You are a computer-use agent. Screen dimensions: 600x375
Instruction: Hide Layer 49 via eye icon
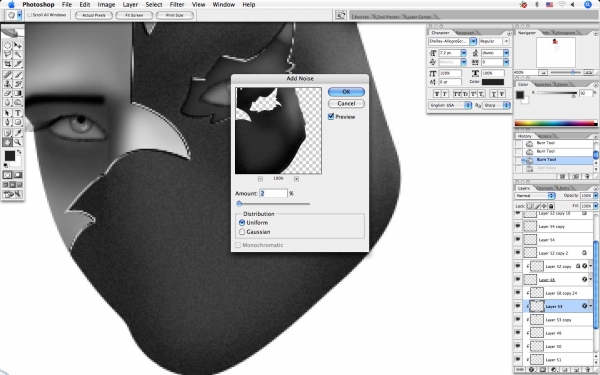tap(518, 333)
